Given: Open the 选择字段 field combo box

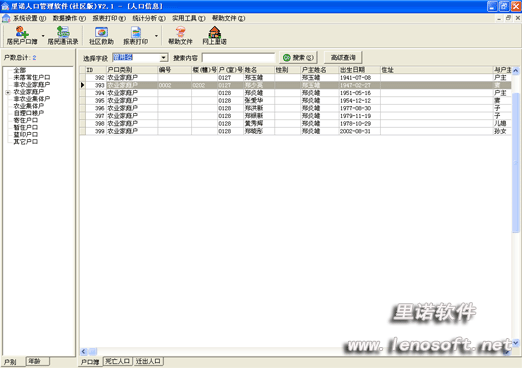Looking at the screenshot, I should (x=140, y=58).
